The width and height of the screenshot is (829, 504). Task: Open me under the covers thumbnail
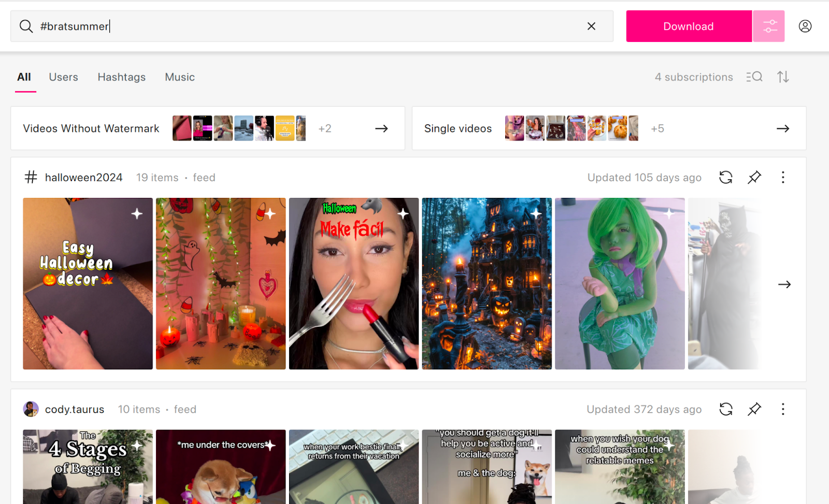click(x=221, y=467)
